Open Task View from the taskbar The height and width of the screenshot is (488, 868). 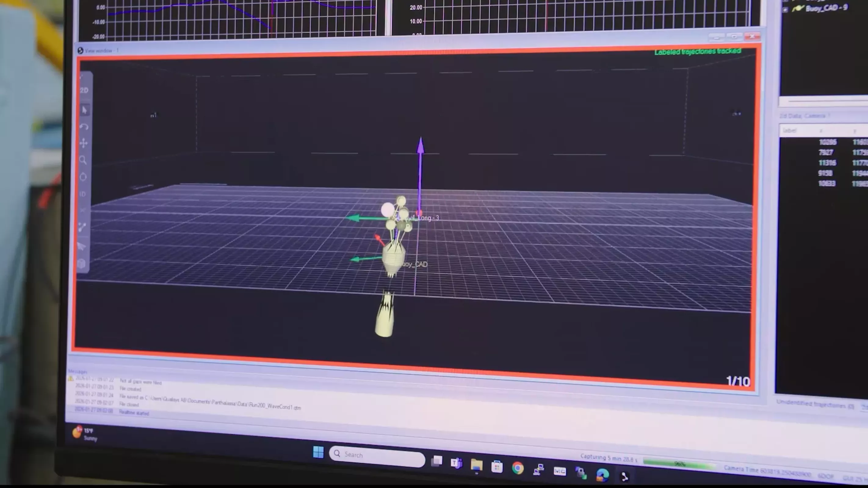point(437,461)
